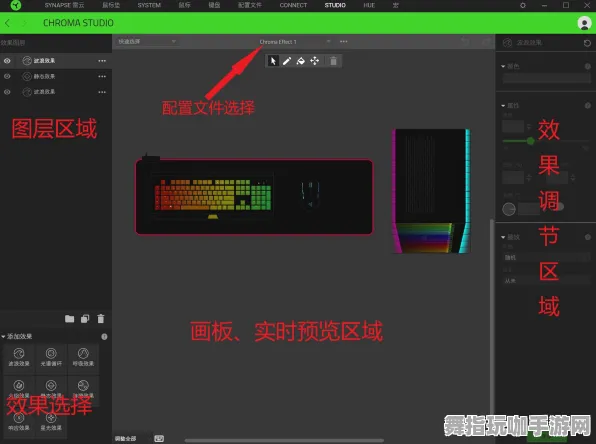Flip the toggle switch in the properties section
This screenshot has height=444, width=596.
point(558,207)
